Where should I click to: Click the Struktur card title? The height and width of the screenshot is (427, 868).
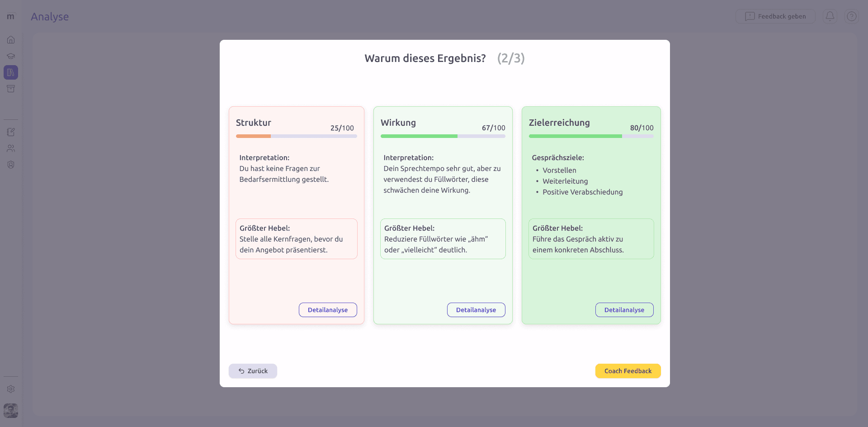click(254, 123)
